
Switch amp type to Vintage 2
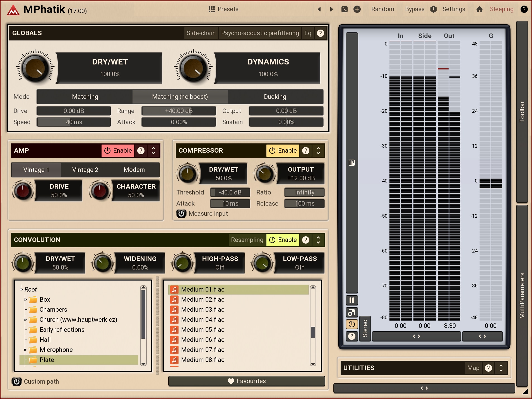[85, 170]
